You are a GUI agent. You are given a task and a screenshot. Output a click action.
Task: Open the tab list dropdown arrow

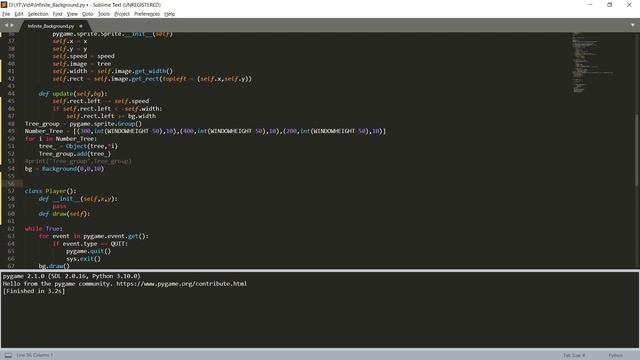tap(633, 25)
